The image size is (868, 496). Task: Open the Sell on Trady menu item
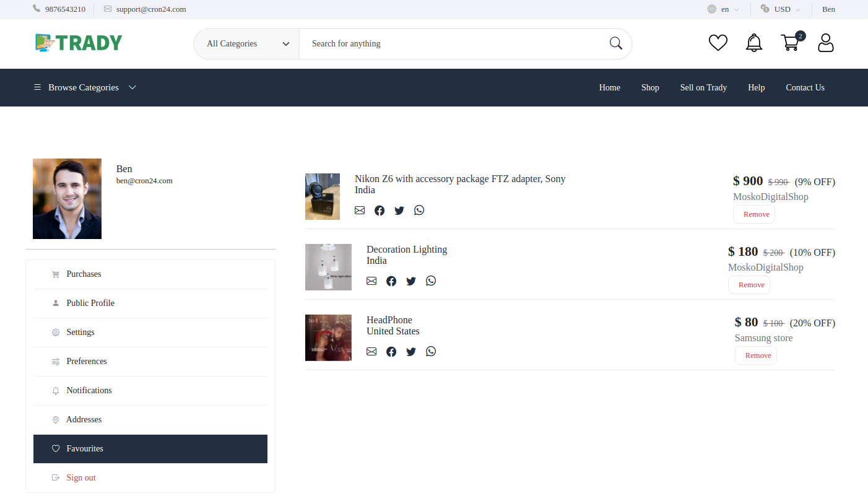[703, 87]
